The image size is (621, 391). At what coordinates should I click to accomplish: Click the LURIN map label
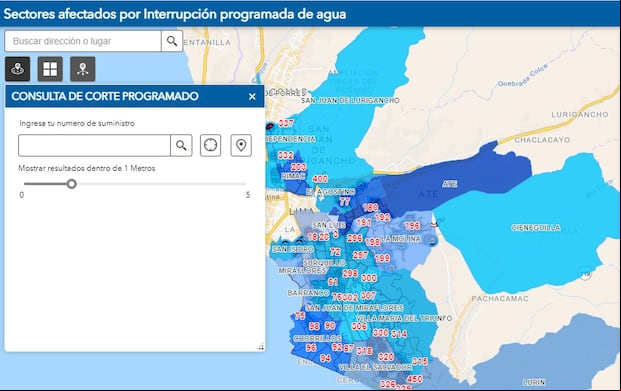533,382
